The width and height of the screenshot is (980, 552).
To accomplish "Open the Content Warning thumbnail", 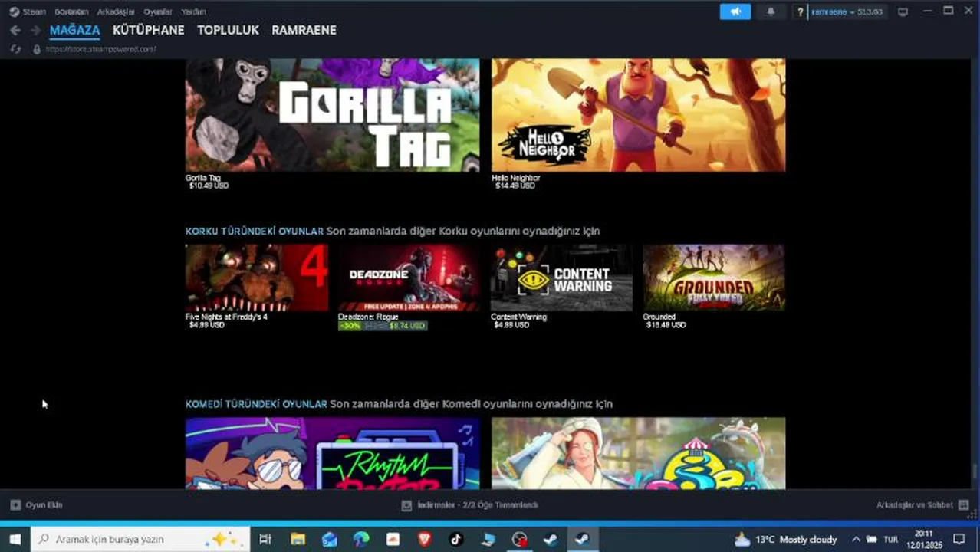I will click(561, 278).
